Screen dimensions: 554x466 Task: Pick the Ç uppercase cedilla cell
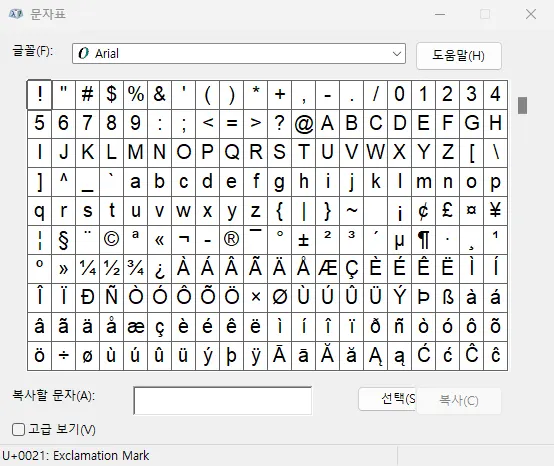[352, 269]
